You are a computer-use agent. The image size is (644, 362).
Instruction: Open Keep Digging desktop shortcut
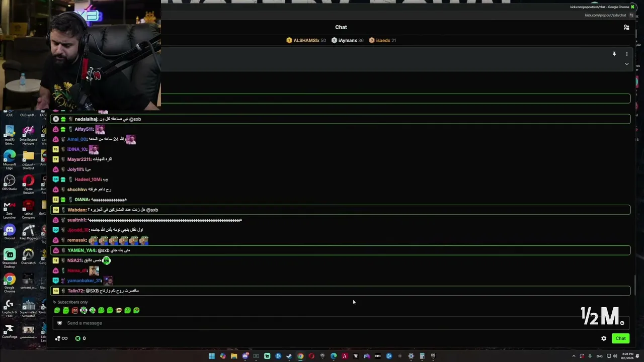coord(28,232)
